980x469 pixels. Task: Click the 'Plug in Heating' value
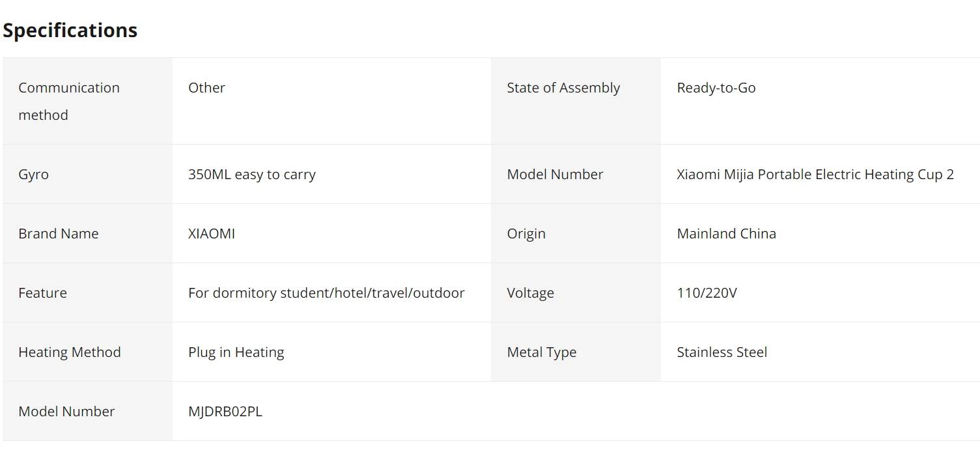tap(236, 352)
